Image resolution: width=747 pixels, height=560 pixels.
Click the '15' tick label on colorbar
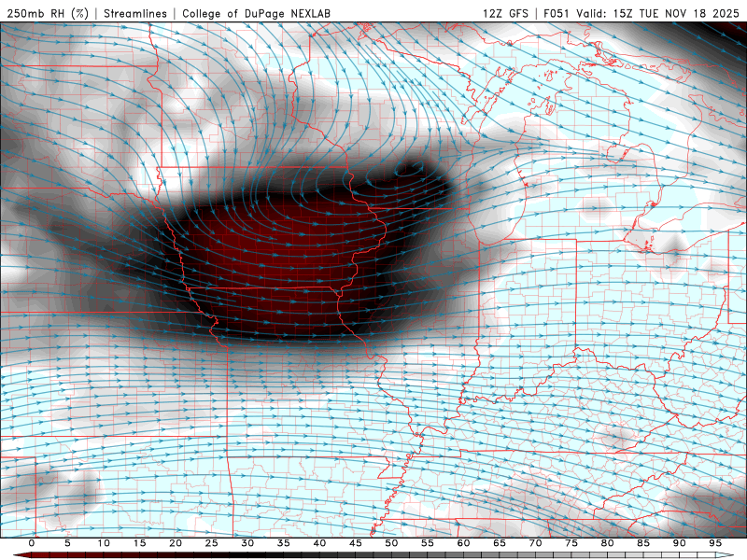pyautogui.click(x=139, y=543)
